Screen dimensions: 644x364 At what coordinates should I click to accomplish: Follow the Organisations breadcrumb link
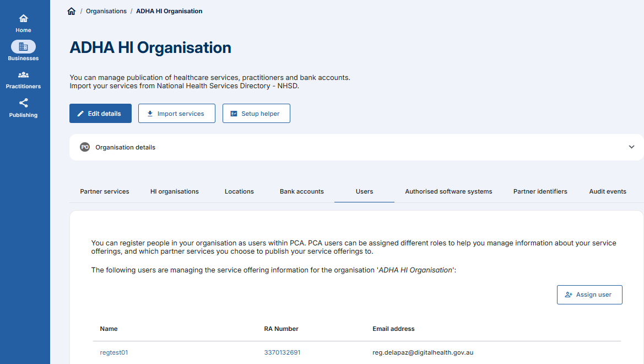(x=106, y=11)
